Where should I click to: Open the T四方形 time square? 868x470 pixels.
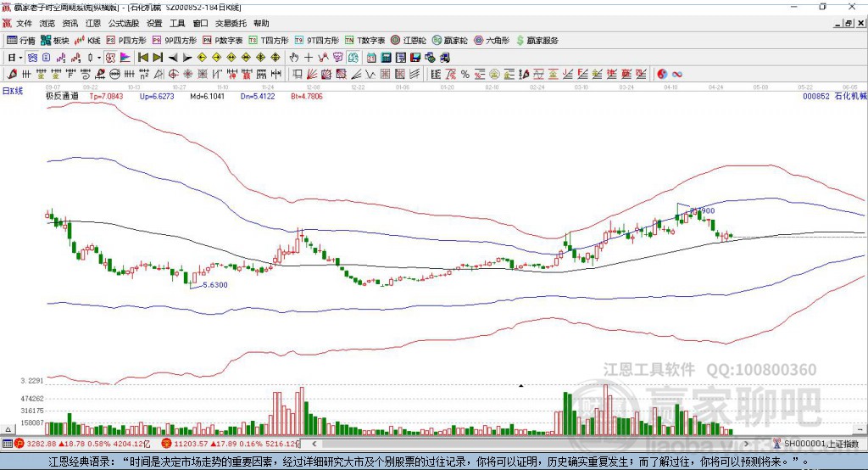pos(269,41)
